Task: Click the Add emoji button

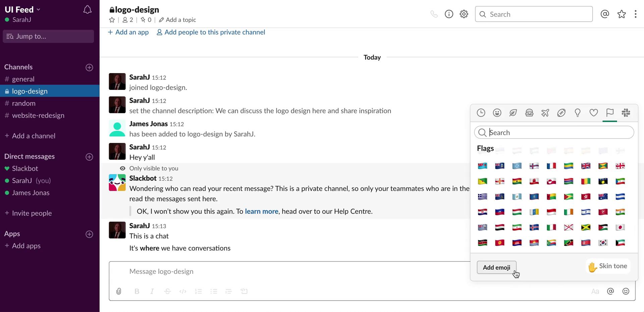Action: point(496,267)
